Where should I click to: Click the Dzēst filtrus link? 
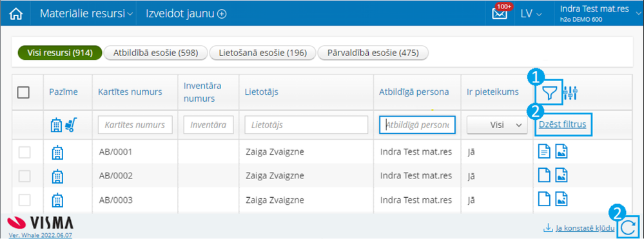(563, 124)
